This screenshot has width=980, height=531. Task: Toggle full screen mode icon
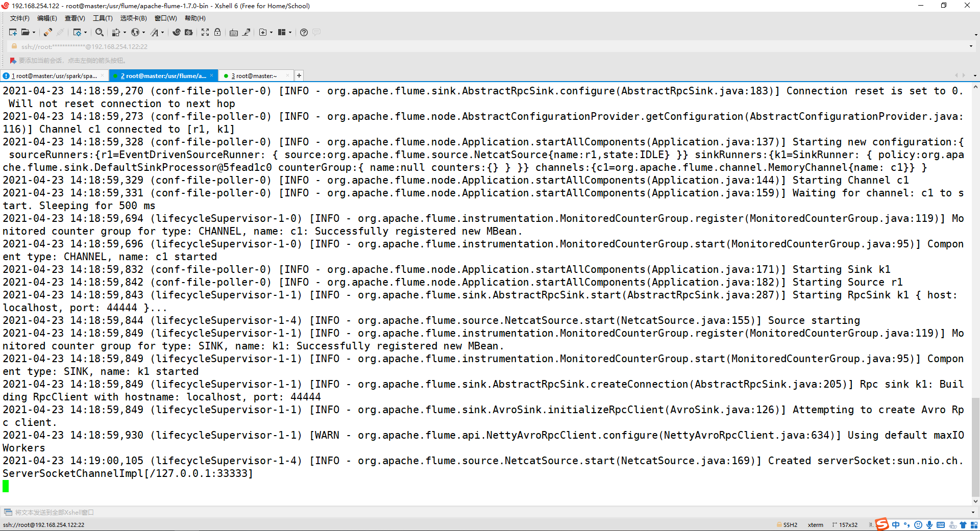[x=205, y=32]
